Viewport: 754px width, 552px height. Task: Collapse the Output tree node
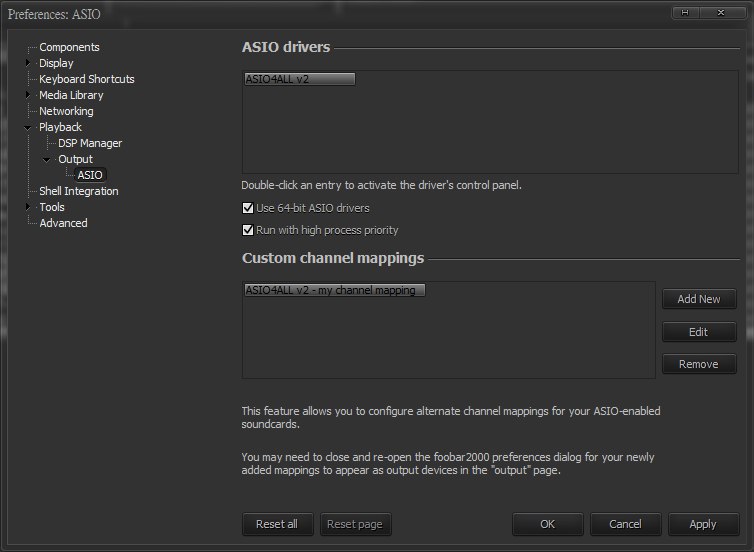pyautogui.click(x=47, y=159)
